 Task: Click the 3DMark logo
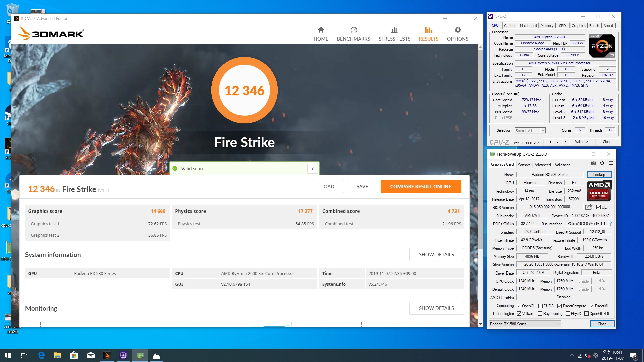[x=50, y=33]
